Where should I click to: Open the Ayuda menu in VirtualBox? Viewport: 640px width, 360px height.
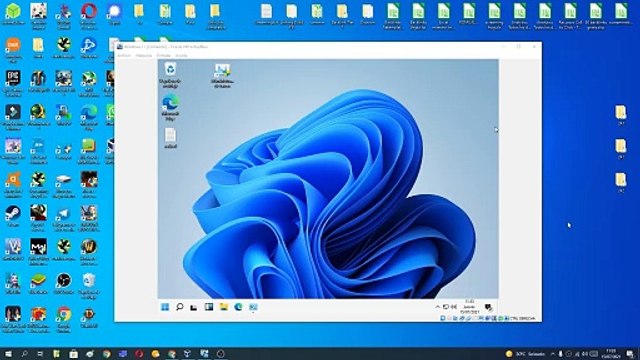point(181,55)
